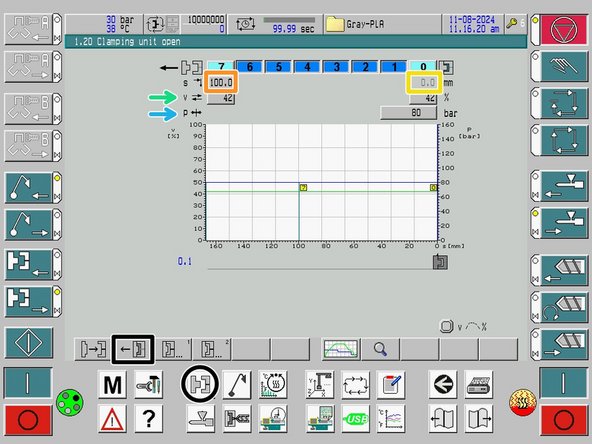Click the greyed 0.0 mm field
Image resolution: width=592 pixels, height=444 pixels.
pos(424,82)
